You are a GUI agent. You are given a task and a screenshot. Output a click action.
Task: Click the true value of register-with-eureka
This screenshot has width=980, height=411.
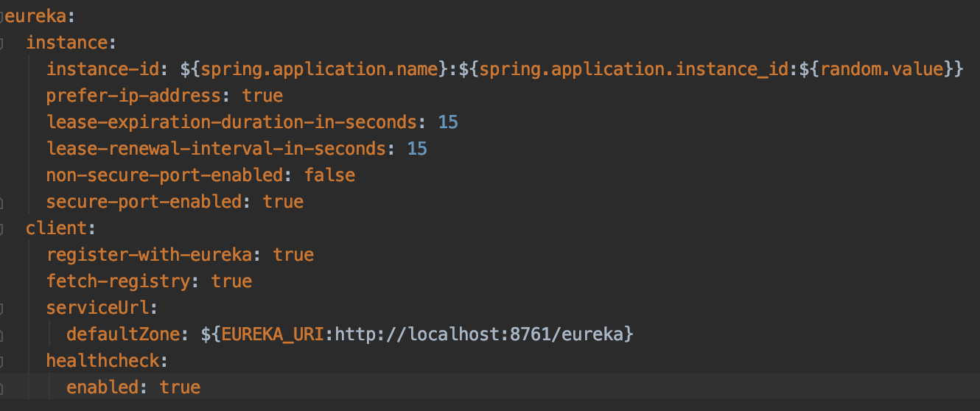[293, 255]
